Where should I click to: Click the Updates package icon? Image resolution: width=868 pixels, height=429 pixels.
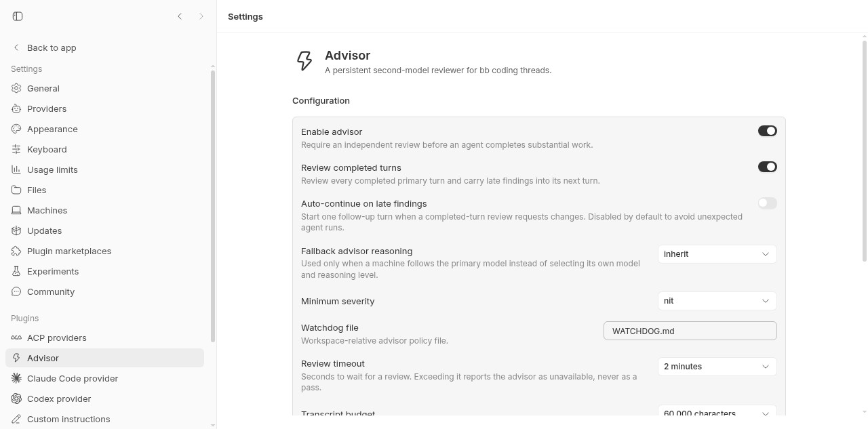(16, 230)
